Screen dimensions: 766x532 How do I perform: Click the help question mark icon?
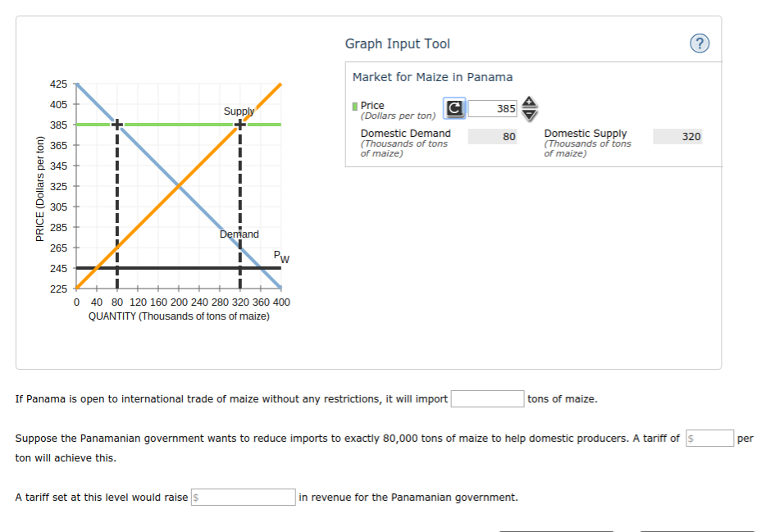(x=700, y=43)
